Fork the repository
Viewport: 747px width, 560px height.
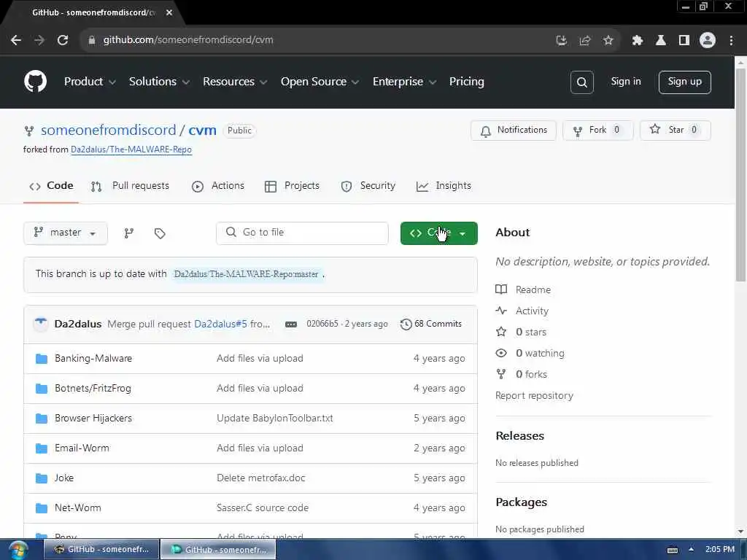597,130
